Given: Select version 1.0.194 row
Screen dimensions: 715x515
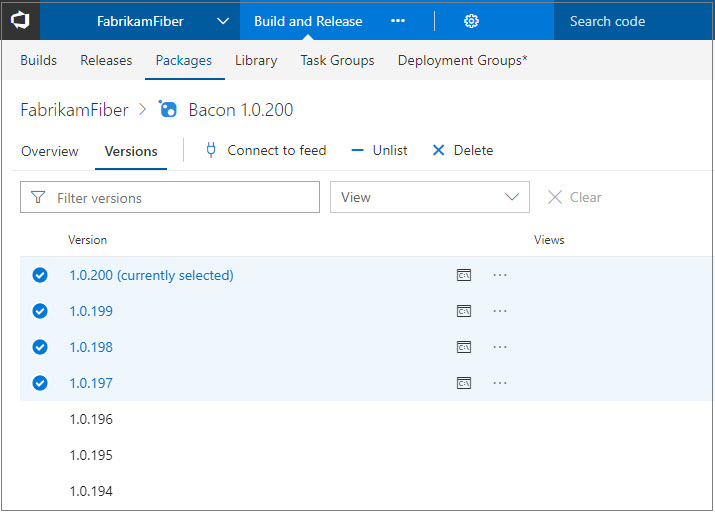Looking at the screenshot, I should tap(367, 491).
